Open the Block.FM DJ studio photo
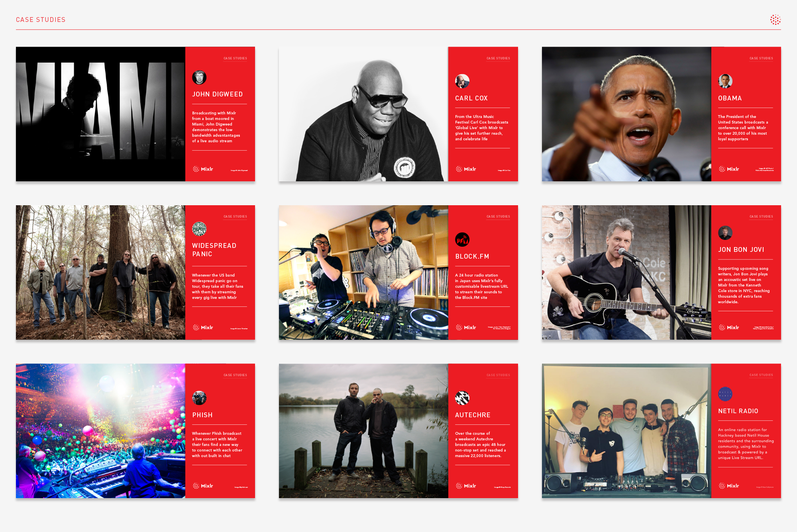The height and width of the screenshot is (532, 797). tap(363, 273)
